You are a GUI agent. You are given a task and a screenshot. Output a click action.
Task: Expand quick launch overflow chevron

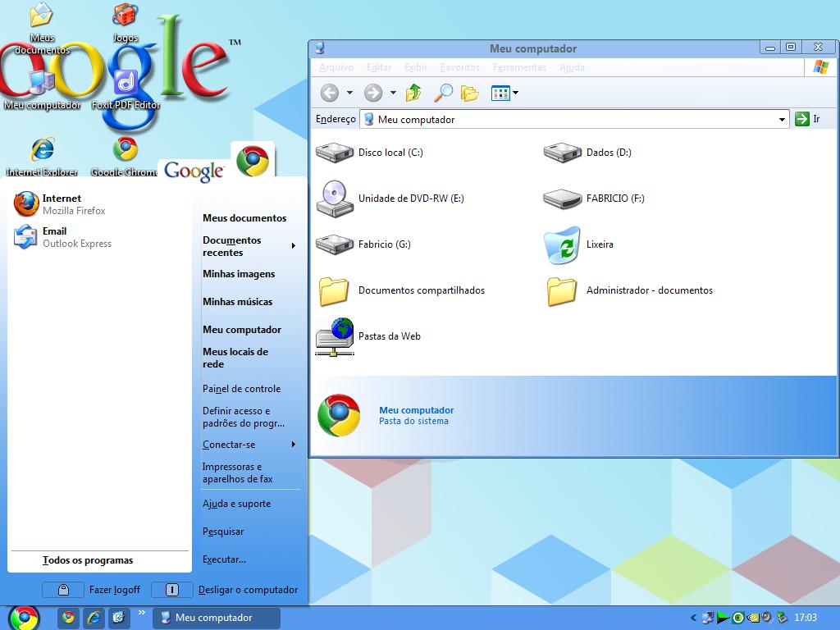pyautogui.click(x=141, y=612)
